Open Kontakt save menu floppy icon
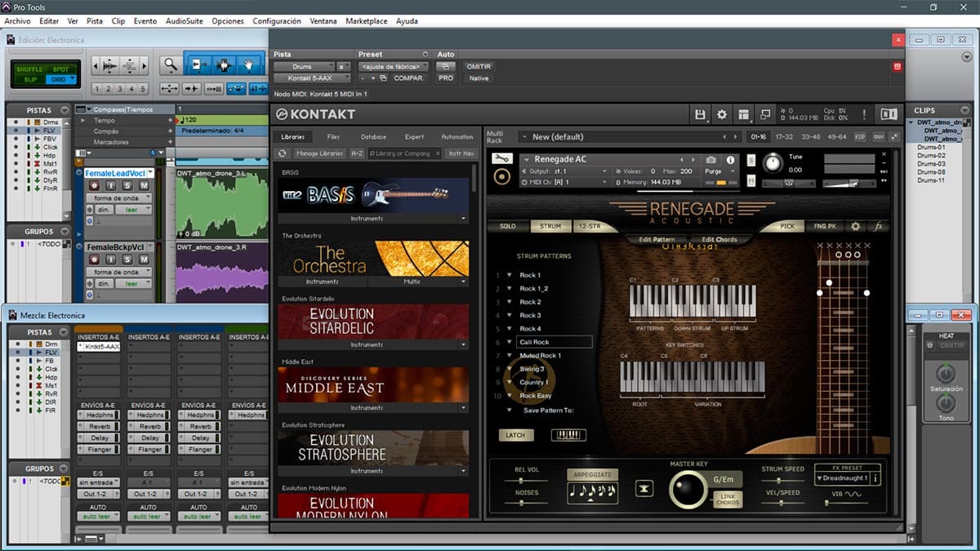 (701, 114)
